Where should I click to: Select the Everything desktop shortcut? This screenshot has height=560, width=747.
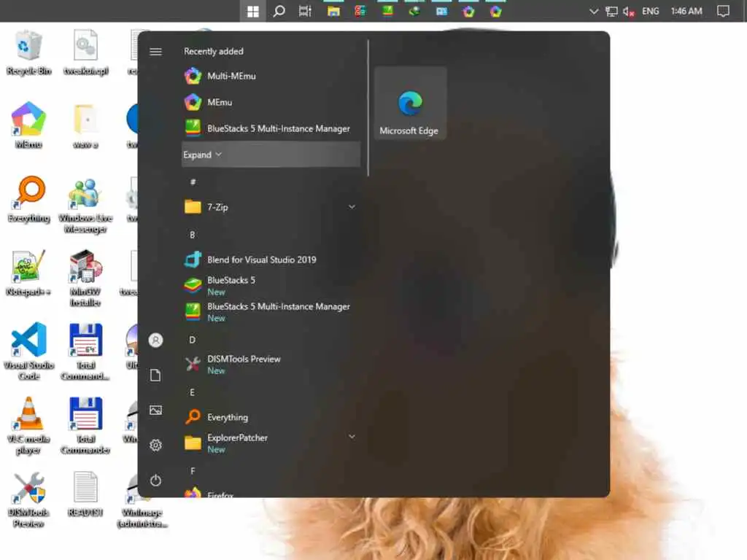[28, 200]
